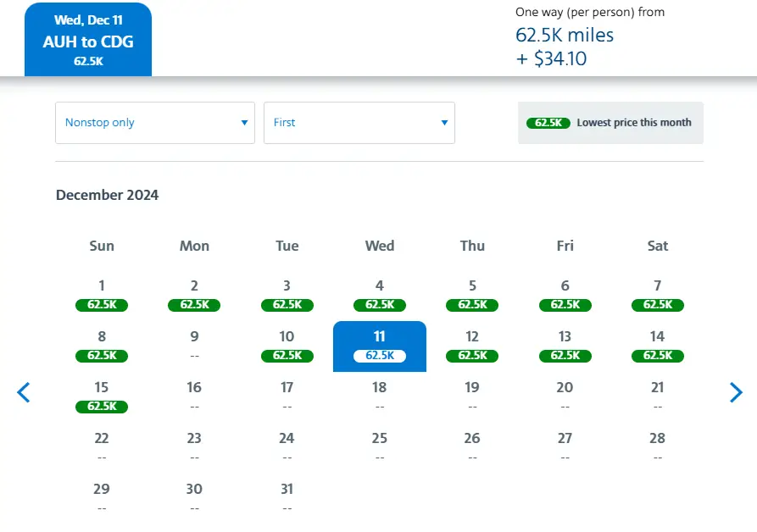Screen dimensions: 757x532
Task: Click the 62.5K badge under December 8
Action: [x=102, y=356]
